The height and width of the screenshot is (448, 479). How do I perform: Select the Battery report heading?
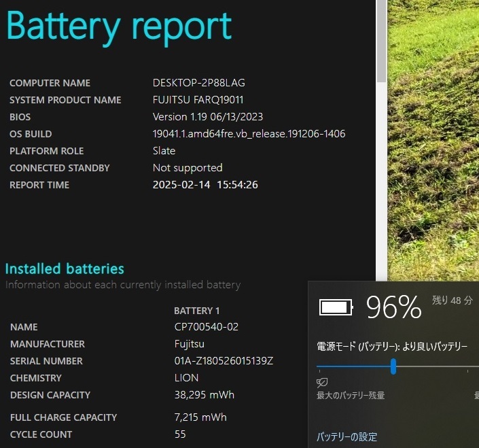point(119,27)
